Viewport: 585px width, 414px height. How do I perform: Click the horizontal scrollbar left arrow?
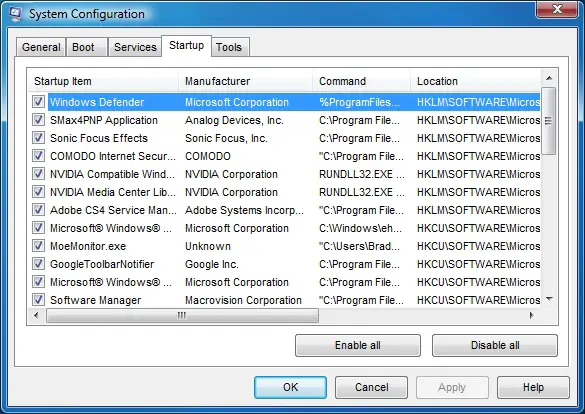click(36, 316)
